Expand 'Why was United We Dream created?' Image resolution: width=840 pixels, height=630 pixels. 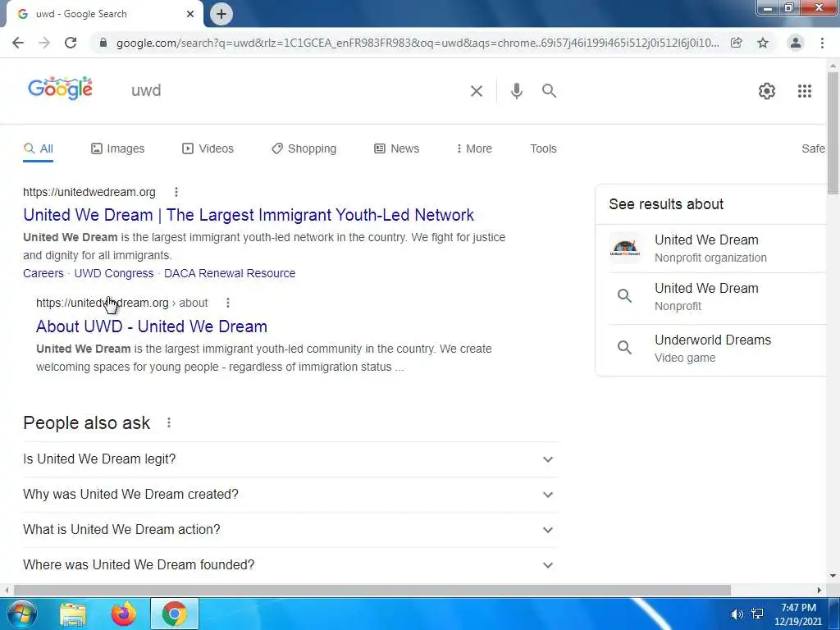click(290, 495)
